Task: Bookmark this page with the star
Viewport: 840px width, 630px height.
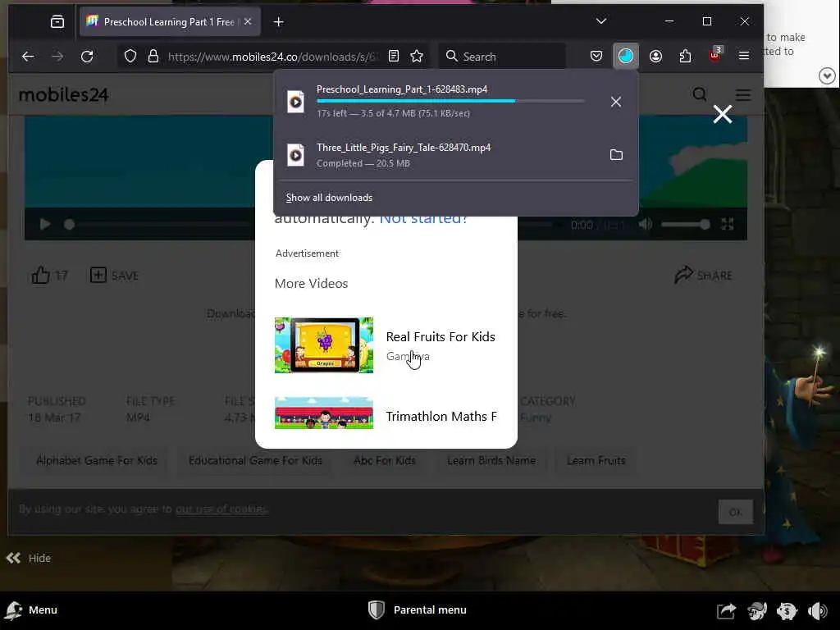Action: pos(417,57)
